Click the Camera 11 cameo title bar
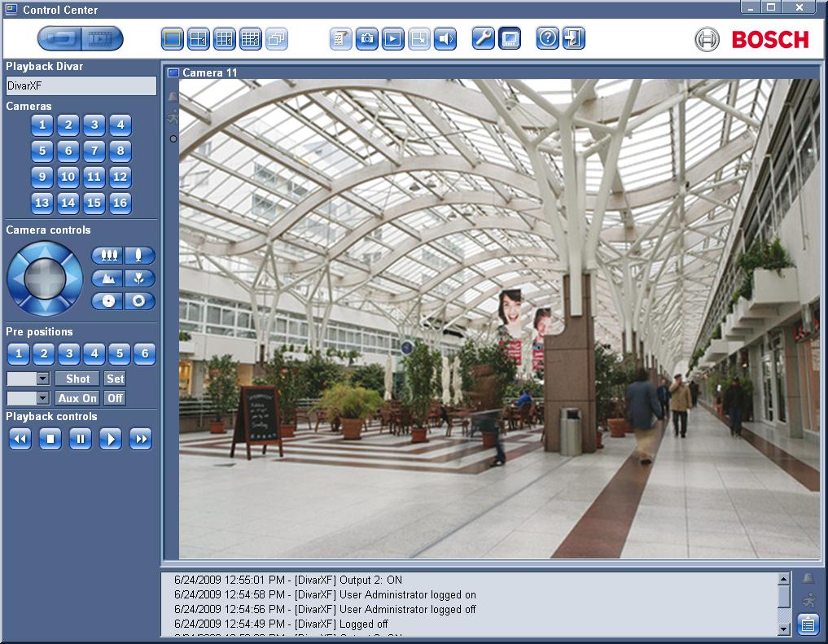The height and width of the screenshot is (644, 828). 492,72
